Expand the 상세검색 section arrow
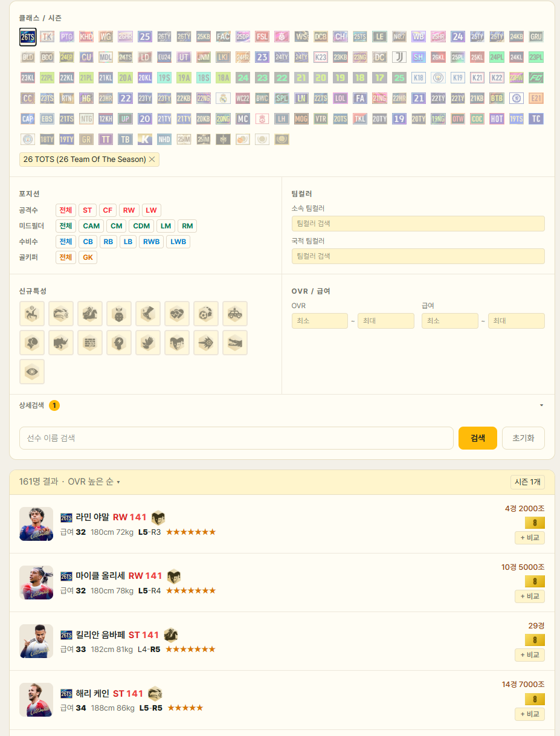 (541, 405)
